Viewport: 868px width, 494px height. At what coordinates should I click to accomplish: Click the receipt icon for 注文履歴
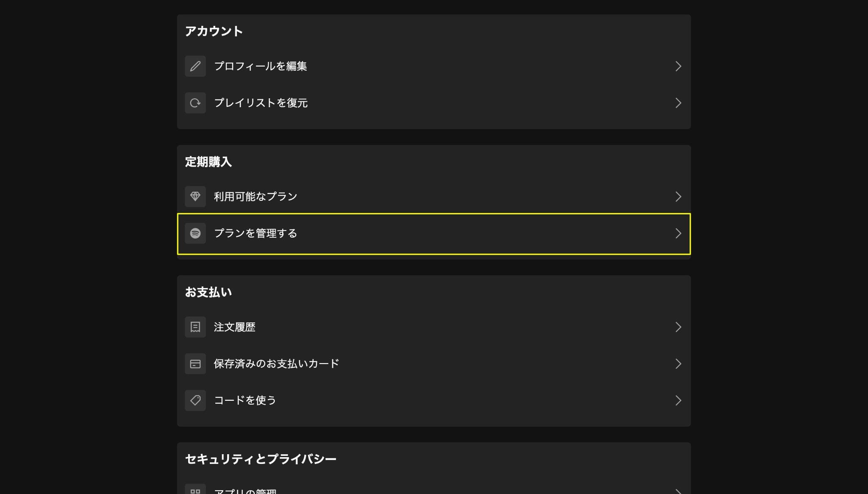pos(195,327)
